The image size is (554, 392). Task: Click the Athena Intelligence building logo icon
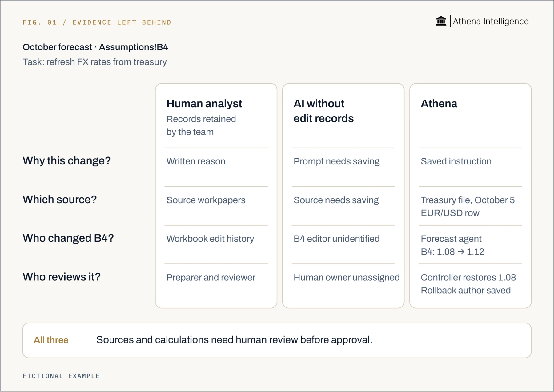click(x=441, y=21)
